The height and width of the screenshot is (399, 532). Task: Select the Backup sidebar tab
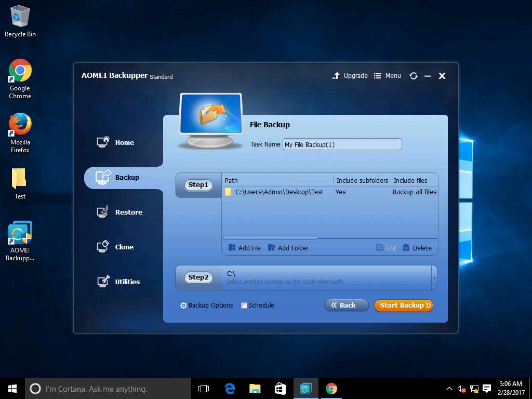(x=124, y=178)
